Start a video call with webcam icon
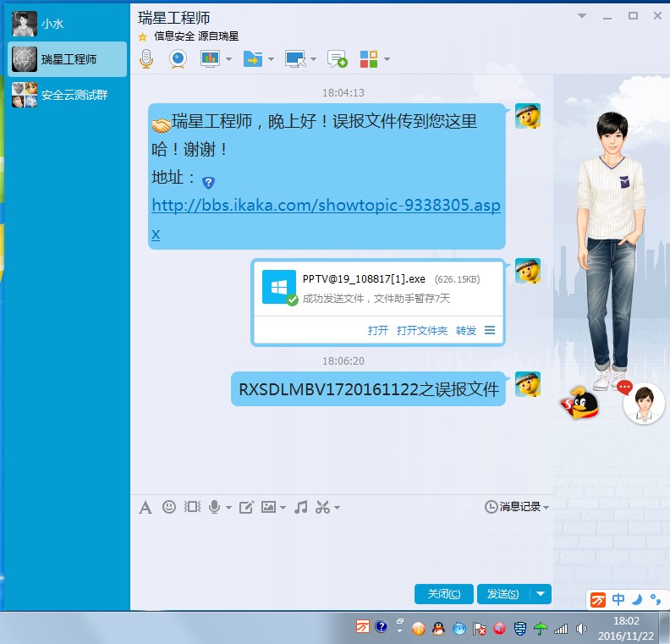This screenshot has height=644, width=670. [x=178, y=59]
